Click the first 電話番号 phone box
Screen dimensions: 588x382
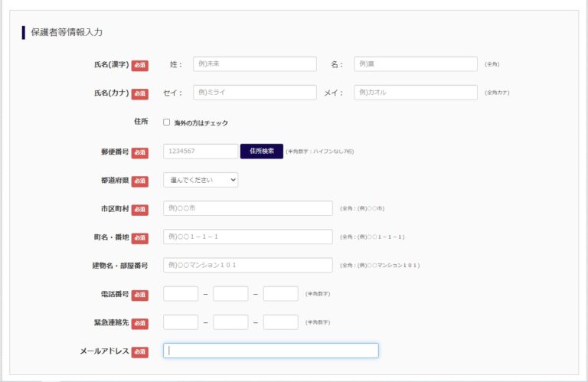point(181,293)
